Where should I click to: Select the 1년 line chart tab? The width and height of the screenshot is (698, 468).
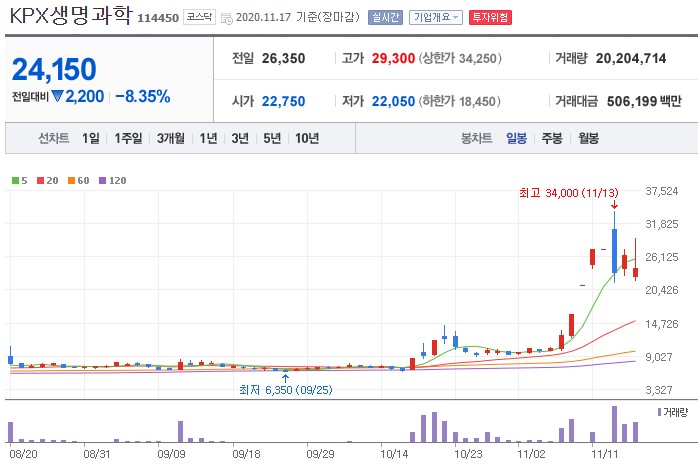[x=208, y=138]
